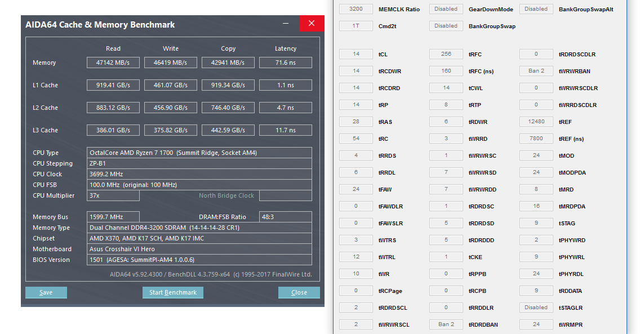The image size is (644, 334).
Task: Click Close button in AIDA64 window
Action: pos(299,292)
